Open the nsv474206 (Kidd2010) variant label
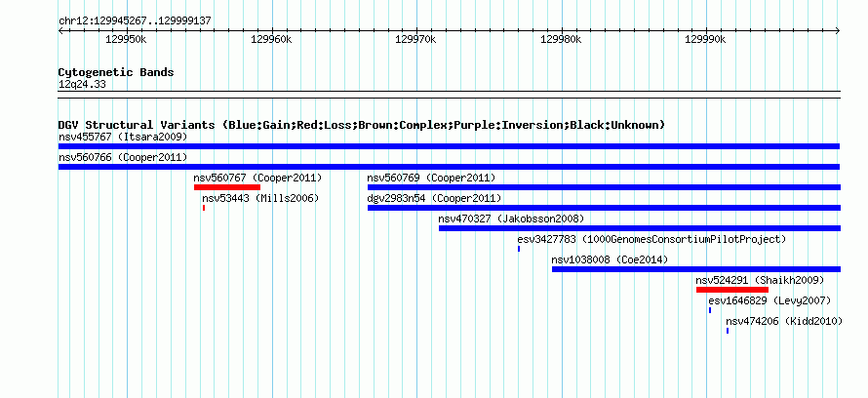 click(784, 321)
